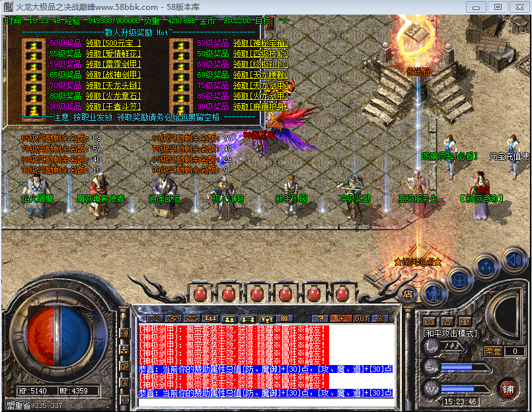Viewport: 532px width, 412px height.
Task: Claim the 85级奖品 reward link
Action: pyautogui.click(x=260, y=96)
